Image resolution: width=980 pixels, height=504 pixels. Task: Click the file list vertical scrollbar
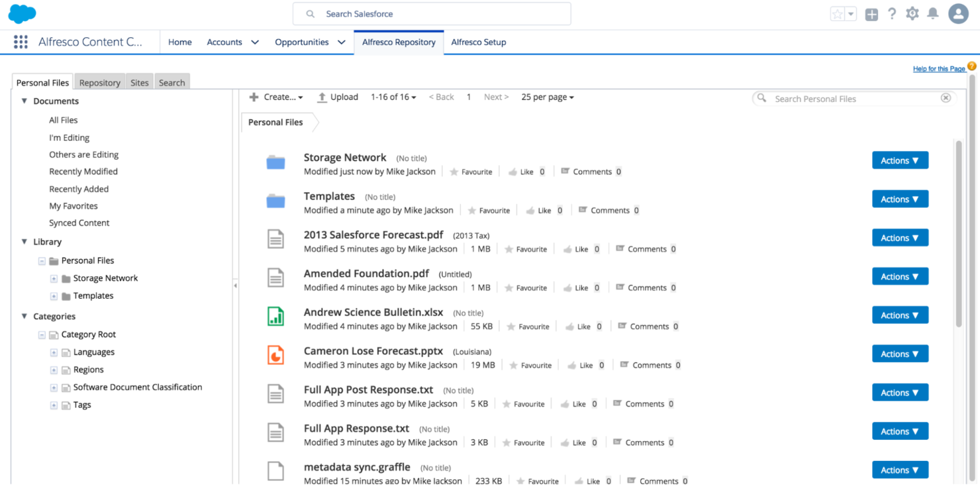click(x=958, y=233)
